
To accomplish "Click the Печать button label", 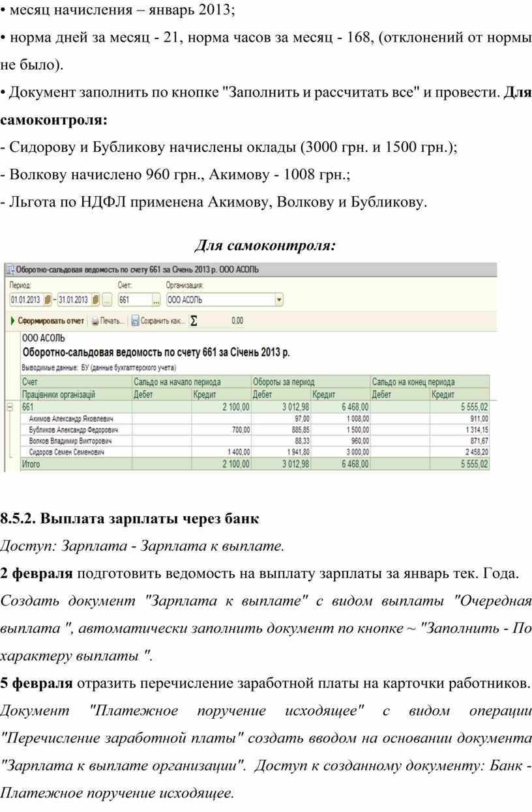I will pyautogui.click(x=112, y=321).
